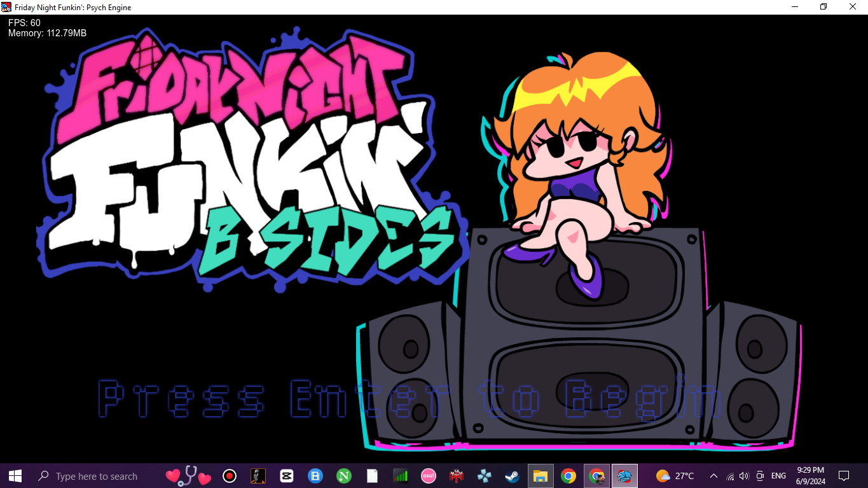Image resolution: width=868 pixels, height=488 pixels.
Task: Open the green signal bars app
Action: click(400, 476)
